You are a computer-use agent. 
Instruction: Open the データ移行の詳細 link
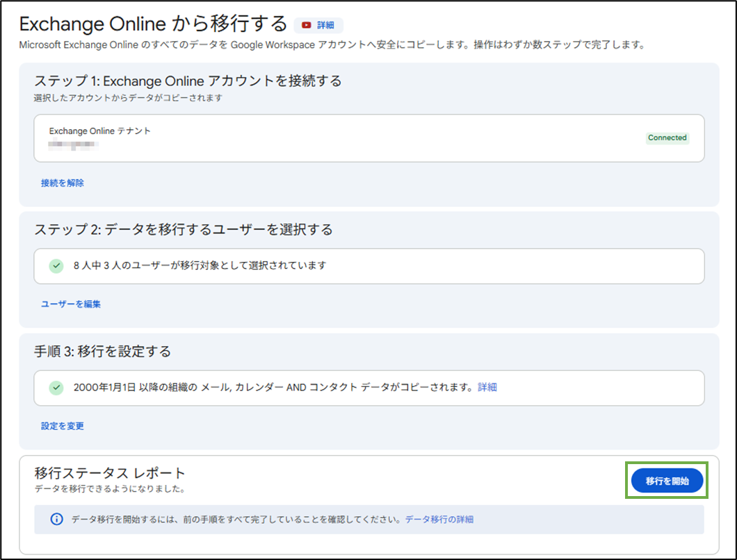pos(439,519)
